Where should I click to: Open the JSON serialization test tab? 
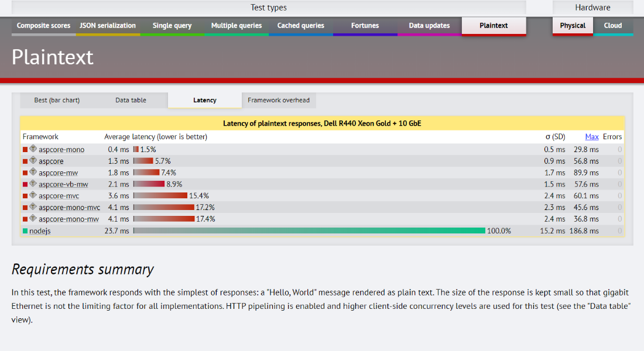click(x=108, y=26)
